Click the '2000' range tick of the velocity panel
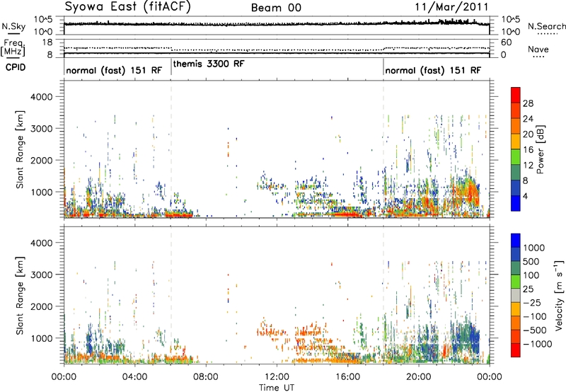The height and width of the screenshot is (392, 566). (x=42, y=306)
